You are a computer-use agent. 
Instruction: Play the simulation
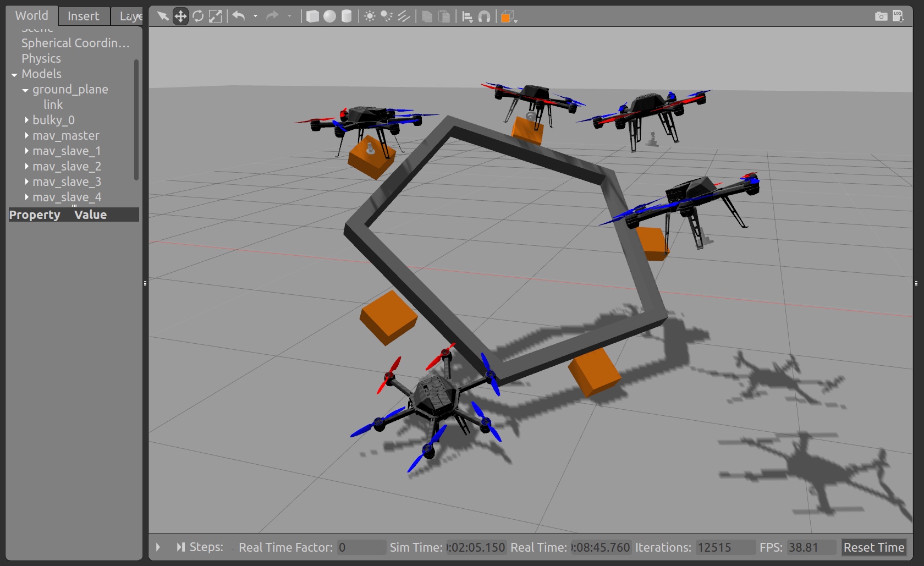point(158,547)
